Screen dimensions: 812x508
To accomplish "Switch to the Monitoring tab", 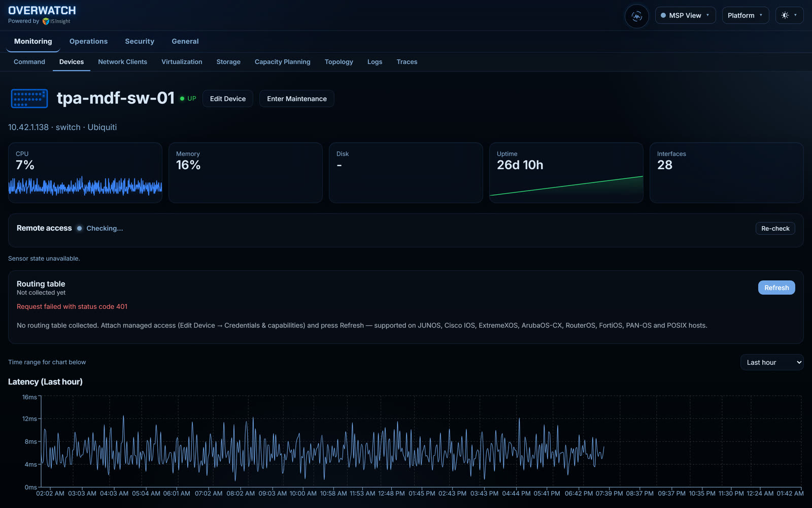I will [x=33, y=41].
